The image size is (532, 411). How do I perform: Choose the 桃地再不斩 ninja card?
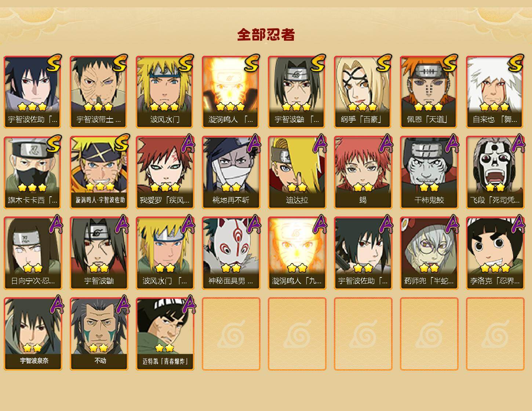231,172
